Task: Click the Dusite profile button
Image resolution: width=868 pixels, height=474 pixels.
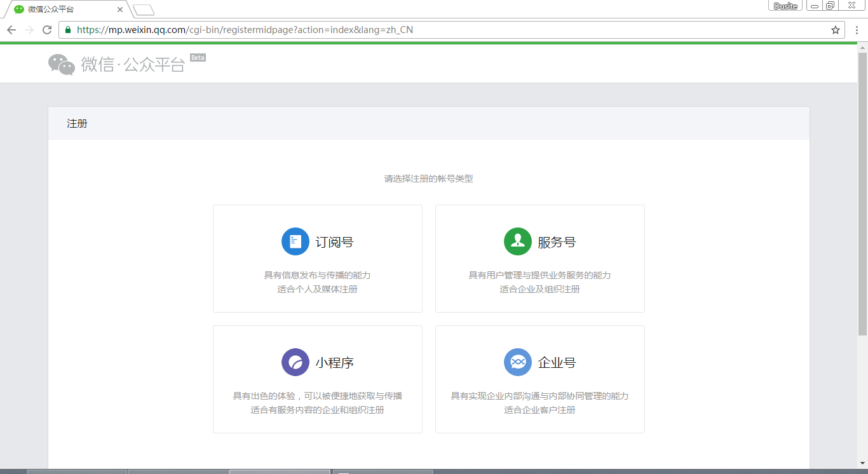Action: (x=786, y=6)
